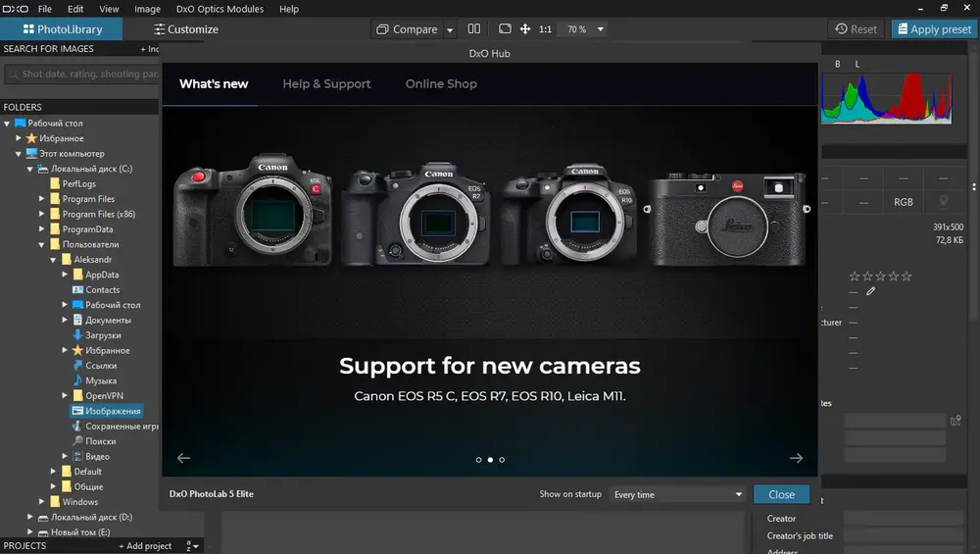
Task: Select the first carousel page dot
Action: [479, 460]
